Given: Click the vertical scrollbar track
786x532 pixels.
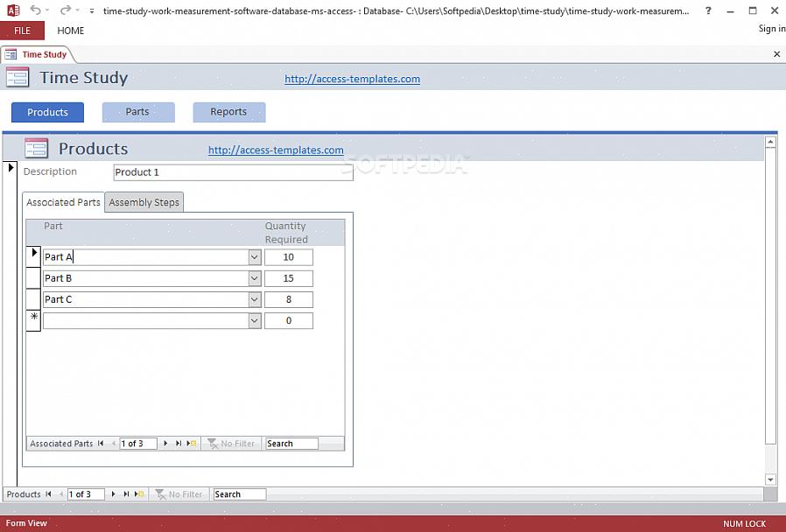Looking at the screenshot, I should tap(770, 458).
